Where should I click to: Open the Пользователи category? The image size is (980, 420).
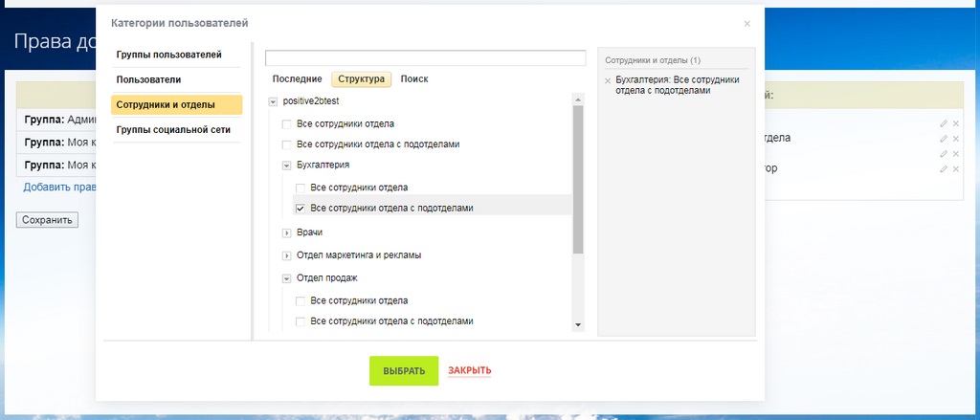tap(176, 80)
